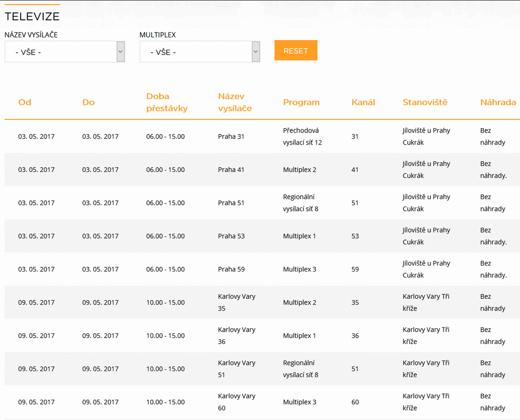Click the Praha 53 row name
This screenshot has width=520, height=420.
point(231,236)
